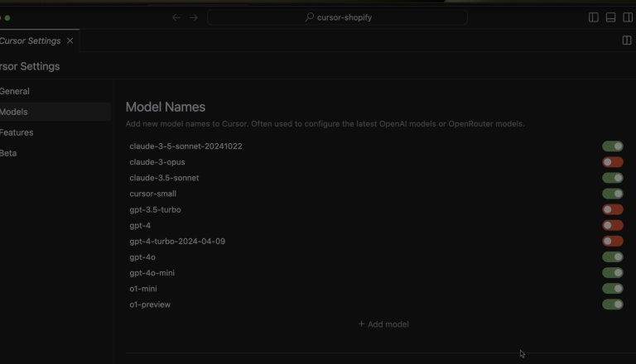Enable the gpt-3.5-turbo toggle
The image size is (636, 364).
coord(612,210)
